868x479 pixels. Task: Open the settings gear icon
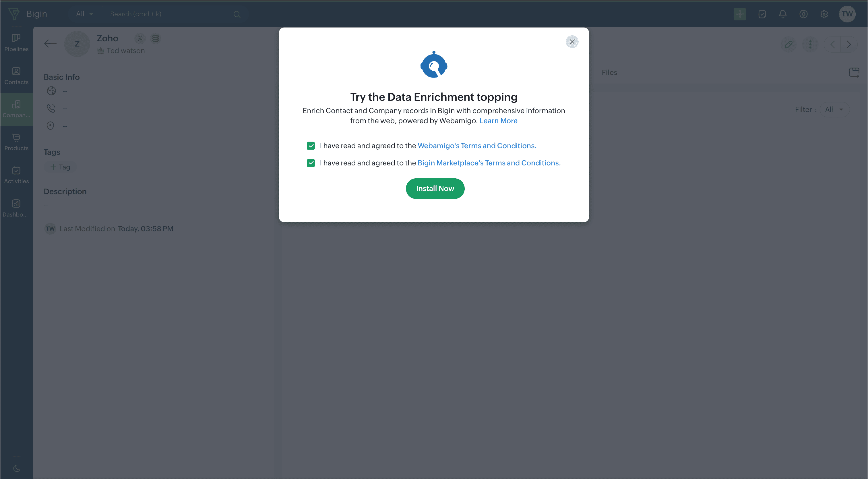(824, 14)
